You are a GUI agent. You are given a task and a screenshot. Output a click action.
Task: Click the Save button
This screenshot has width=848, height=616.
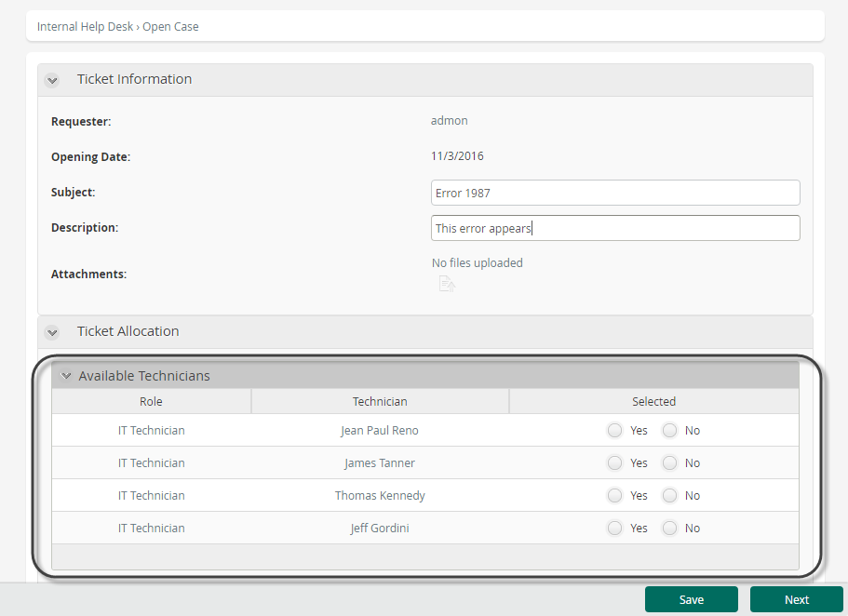click(x=692, y=599)
